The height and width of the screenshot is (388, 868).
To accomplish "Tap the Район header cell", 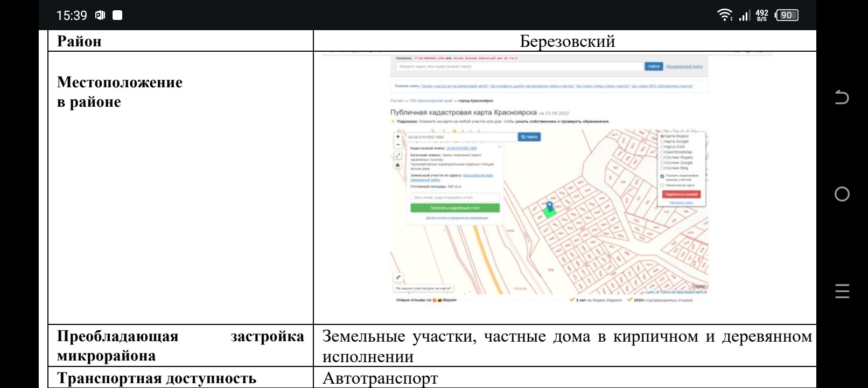I will (180, 41).
